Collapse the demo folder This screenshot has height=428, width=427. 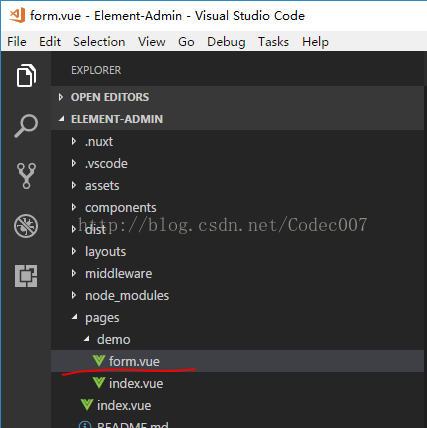(x=86, y=339)
